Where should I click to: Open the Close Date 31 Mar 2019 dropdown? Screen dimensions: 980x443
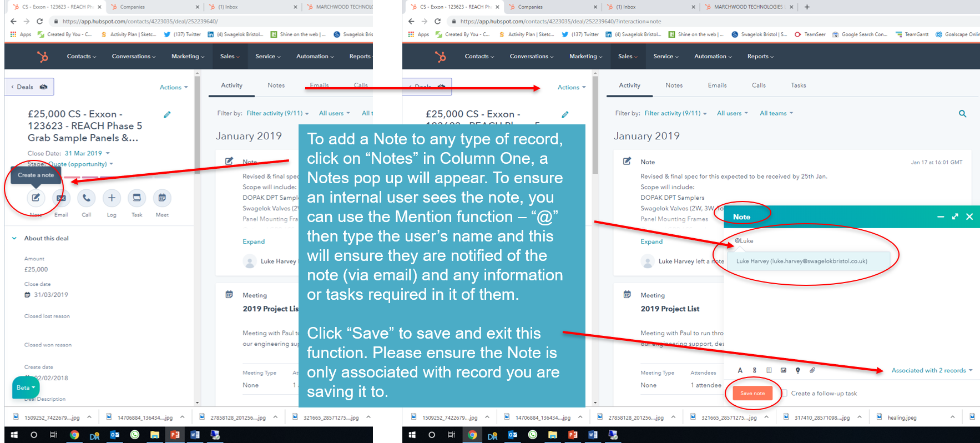pyautogui.click(x=87, y=153)
